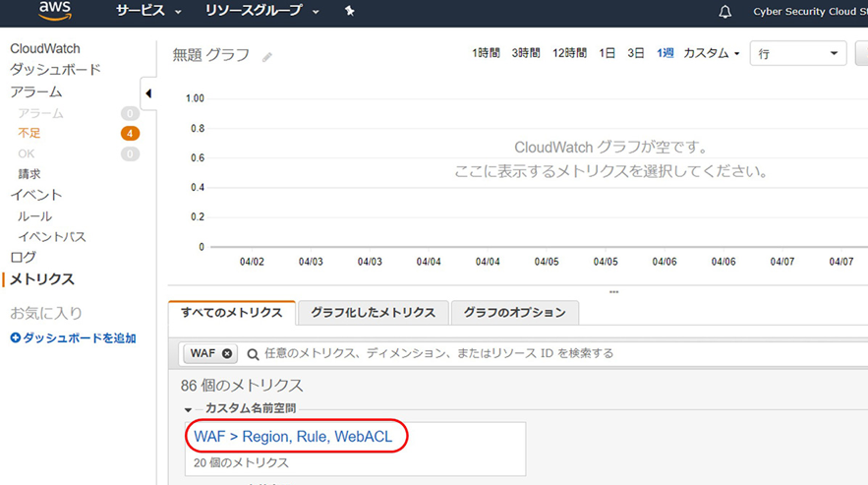Select the 不足 alarm state item
The width and height of the screenshot is (868, 485).
pyautogui.click(x=29, y=133)
